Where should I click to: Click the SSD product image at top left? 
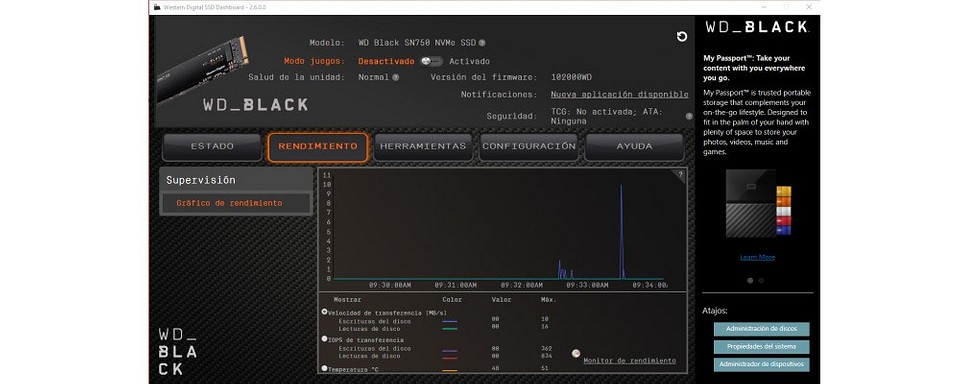[x=203, y=68]
